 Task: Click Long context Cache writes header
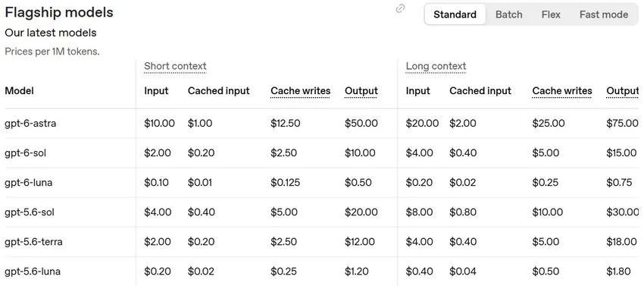562,91
